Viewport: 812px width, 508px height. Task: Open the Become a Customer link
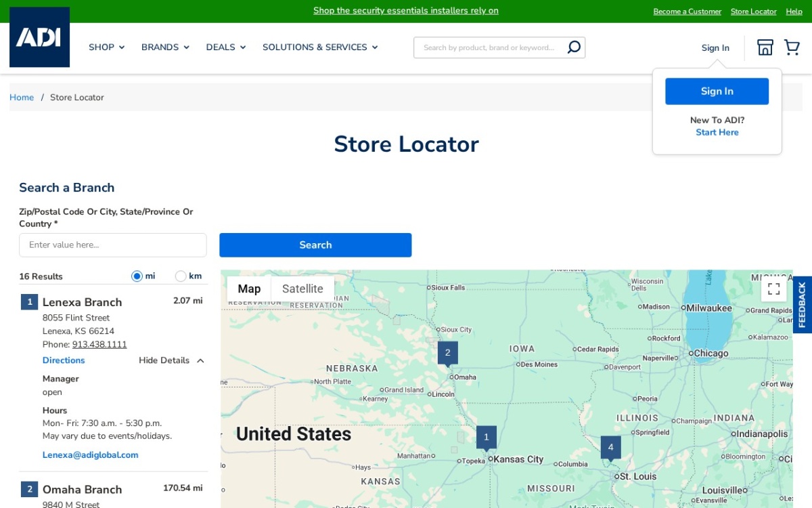[x=687, y=12]
